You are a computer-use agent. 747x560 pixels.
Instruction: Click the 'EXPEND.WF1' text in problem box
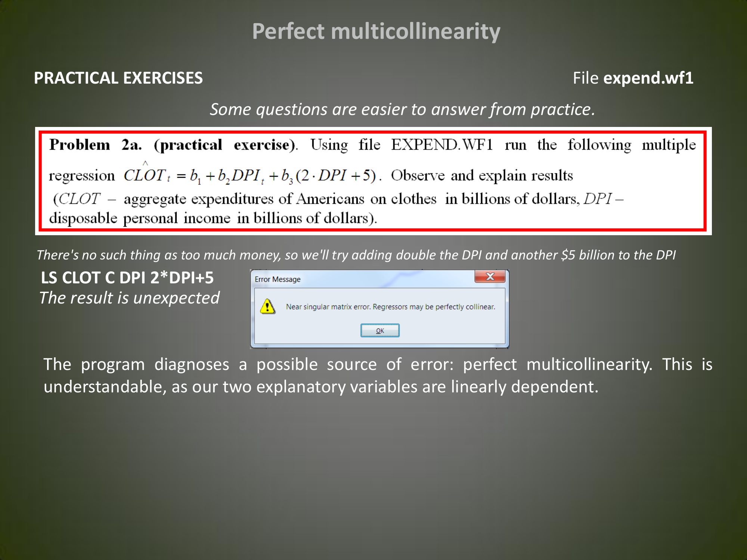point(442,145)
